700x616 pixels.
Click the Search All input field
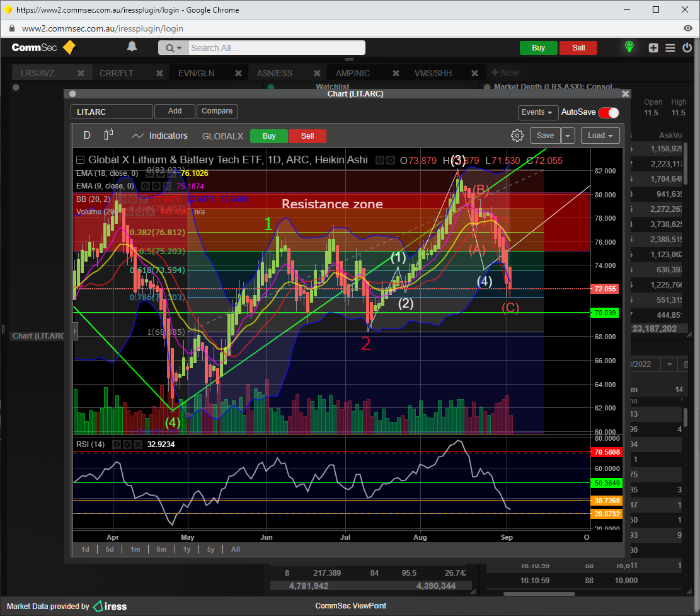pos(277,48)
